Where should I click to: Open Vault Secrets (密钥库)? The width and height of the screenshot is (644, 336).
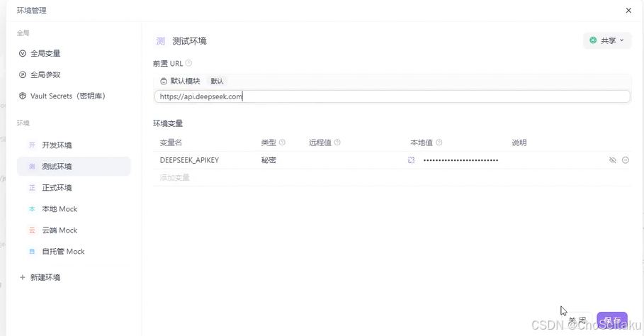click(x=68, y=96)
